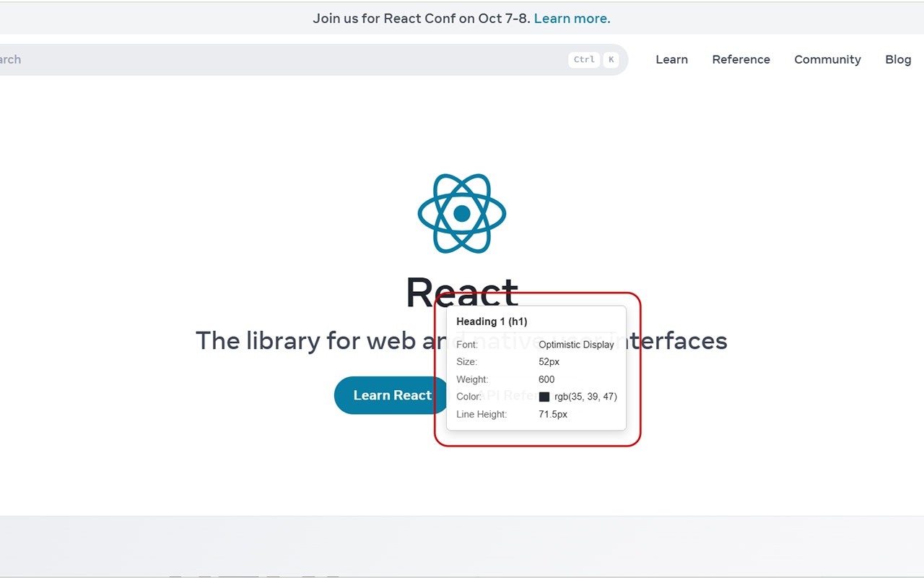Go to the Community page
Viewport: 924px width, 578px height.
pos(827,59)
